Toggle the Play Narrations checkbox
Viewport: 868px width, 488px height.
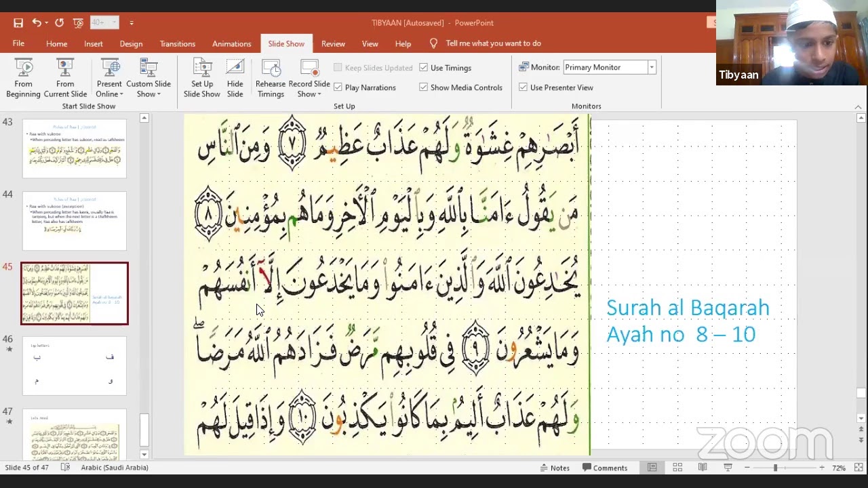338,87
